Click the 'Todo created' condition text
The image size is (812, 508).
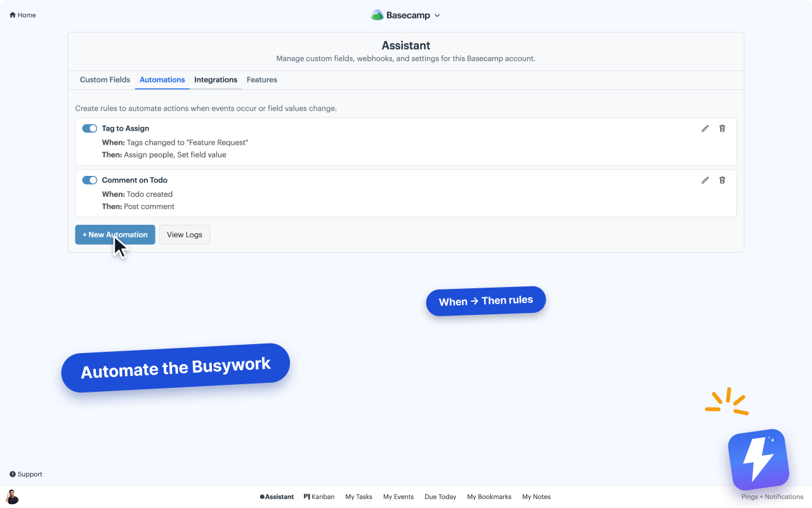[x=150, y=194]
